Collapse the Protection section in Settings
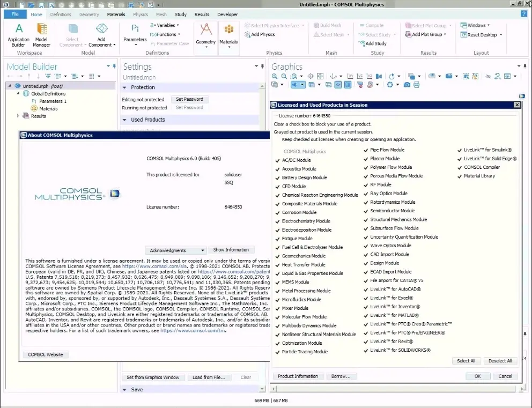Screen dimensions: 532x408 coord(124,87)
